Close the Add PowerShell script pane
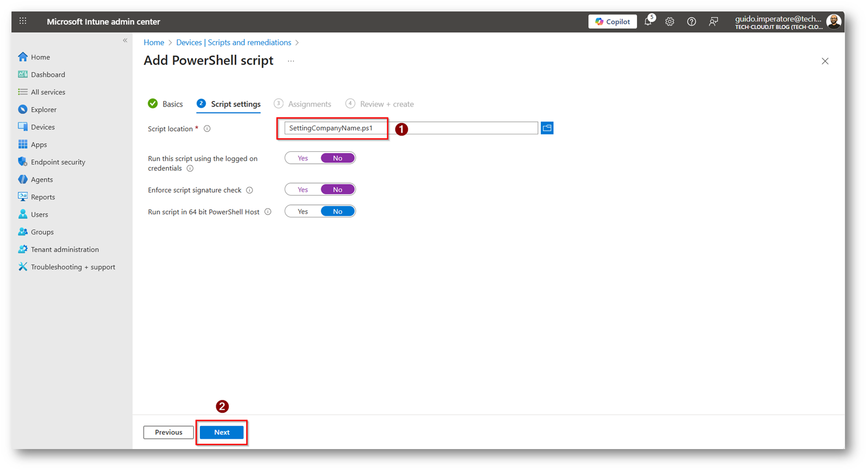The image size is (868, 472). [825, 61]
